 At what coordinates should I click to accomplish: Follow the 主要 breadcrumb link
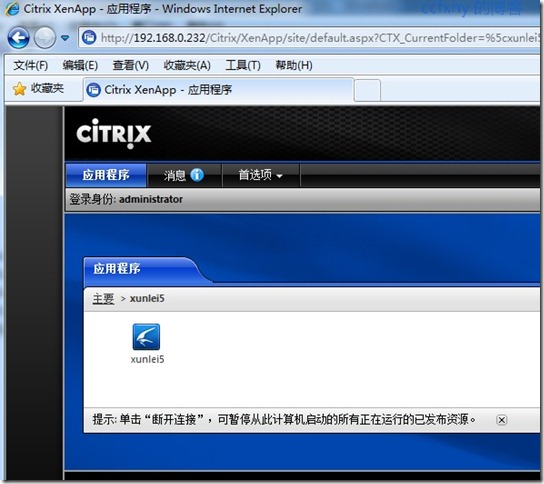click(x=103, y=298)
